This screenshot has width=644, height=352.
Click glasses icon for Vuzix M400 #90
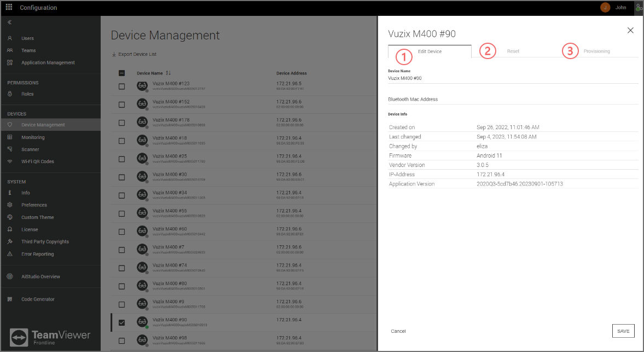(142, 322)
